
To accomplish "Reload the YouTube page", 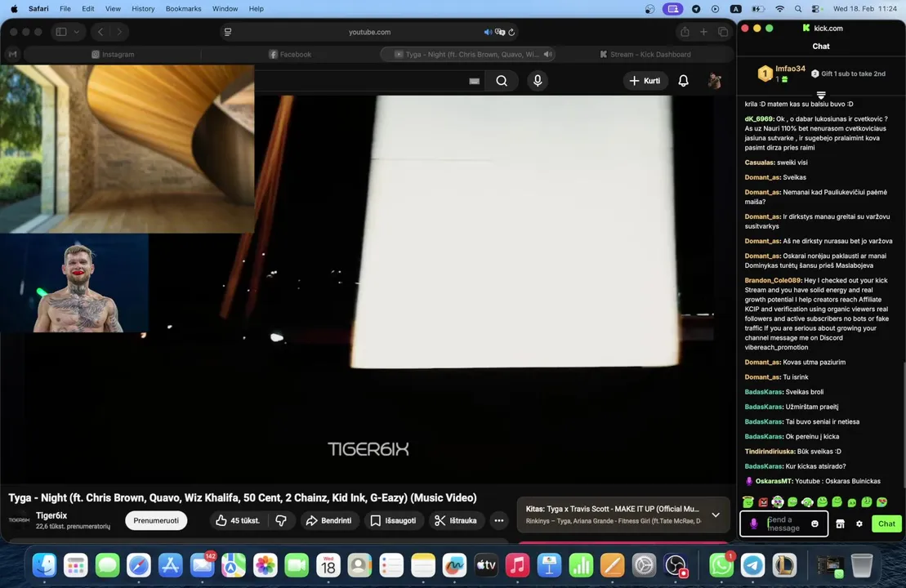I will (x=511, y=32).
